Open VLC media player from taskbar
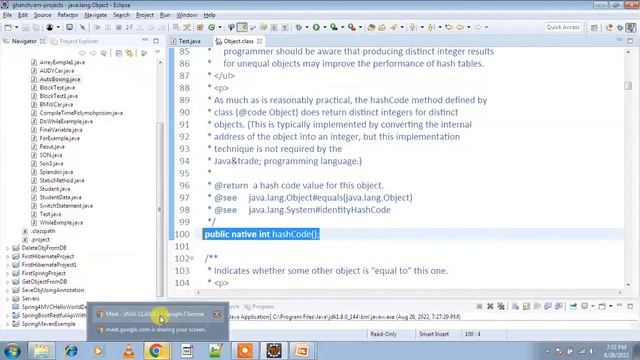This screenshot has height=360, width=640. coord(129,351)
